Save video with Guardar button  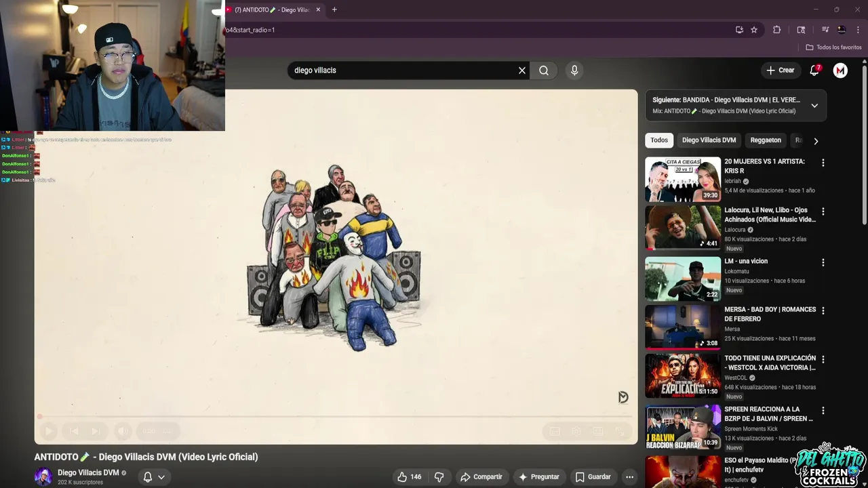(593, 477)
